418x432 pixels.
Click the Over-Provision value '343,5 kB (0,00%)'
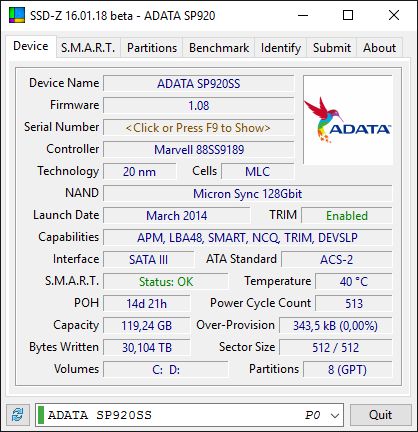coord(335,326)
